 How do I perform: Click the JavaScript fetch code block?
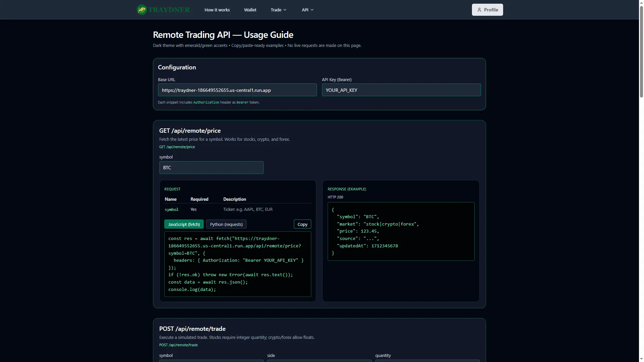pos(237,264)
